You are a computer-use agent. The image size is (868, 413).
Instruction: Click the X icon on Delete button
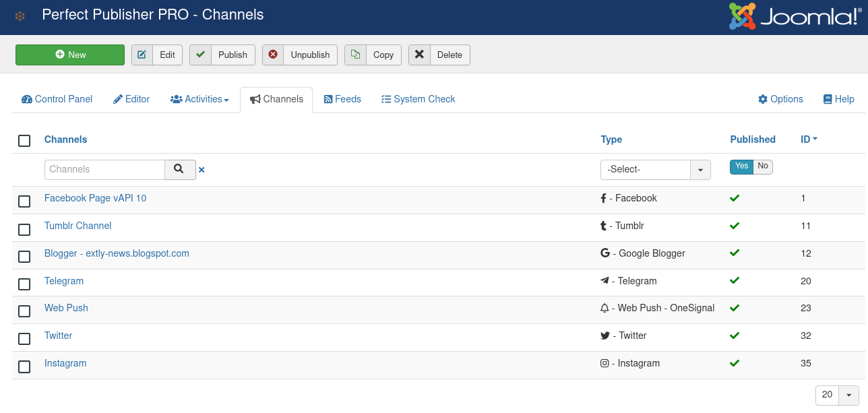click(x=419, y=55)
